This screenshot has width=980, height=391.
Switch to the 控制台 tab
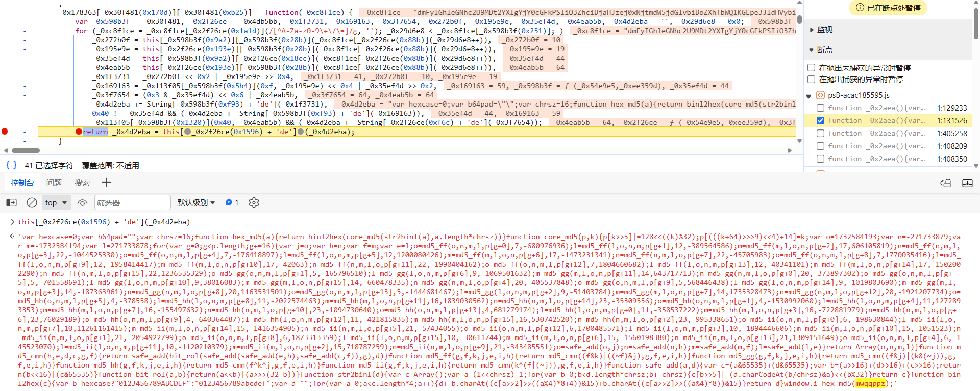[x=22, y=183]
